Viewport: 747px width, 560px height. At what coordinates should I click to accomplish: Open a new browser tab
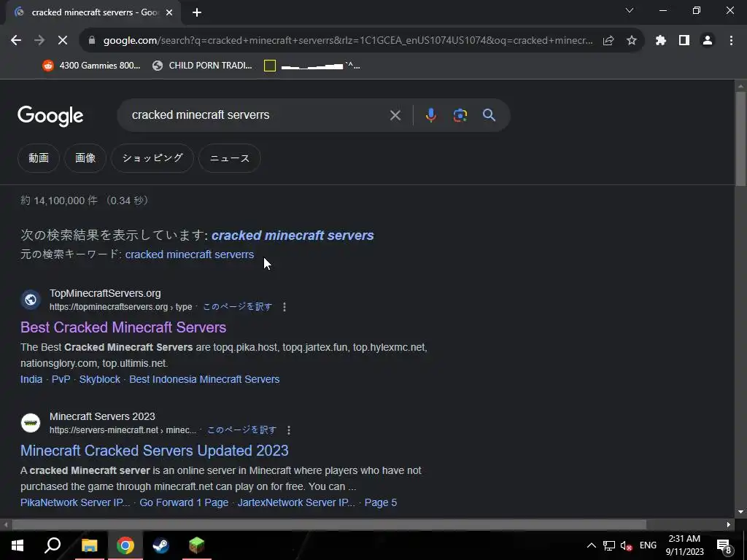(x=197, y=12)
